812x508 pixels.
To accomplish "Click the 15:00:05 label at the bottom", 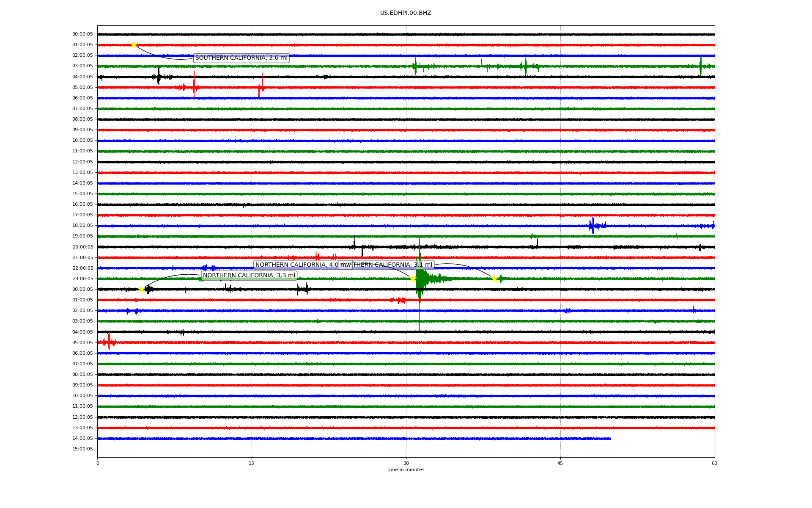I will (82, 449).
